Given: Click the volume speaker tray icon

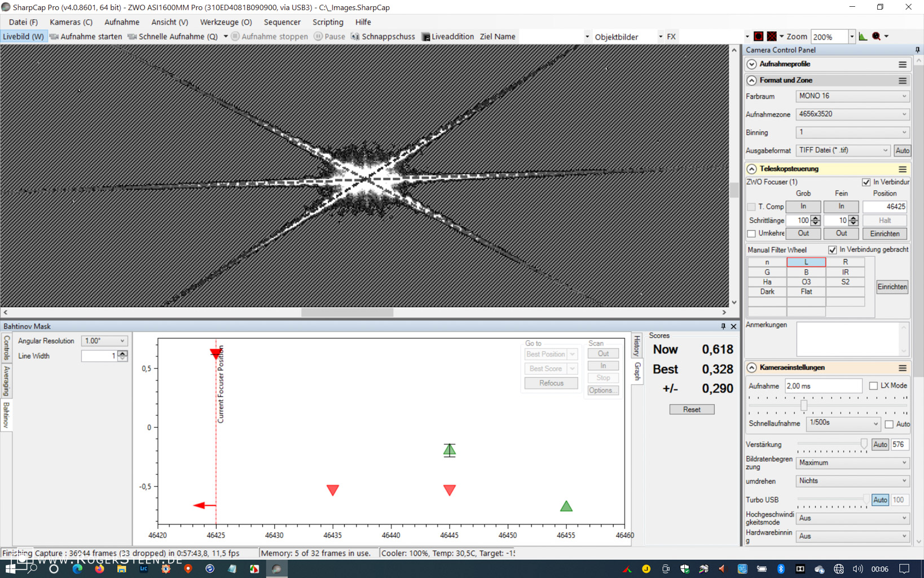Looking at the screenshot, I should click(858, 569).
